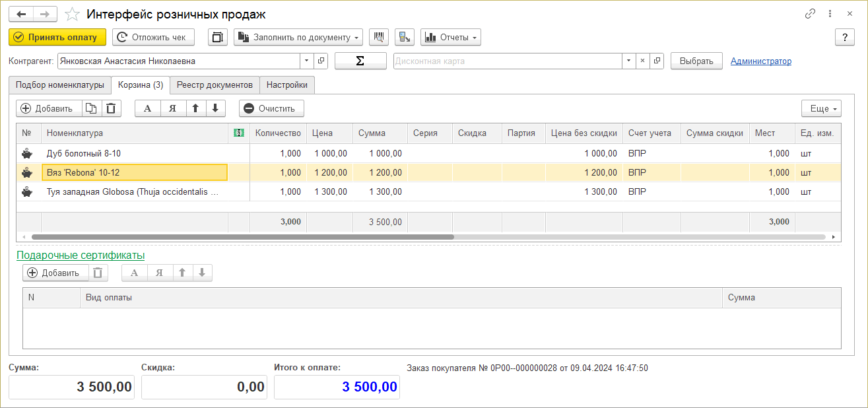Move cart row up with arrow icon

point(196,108)
